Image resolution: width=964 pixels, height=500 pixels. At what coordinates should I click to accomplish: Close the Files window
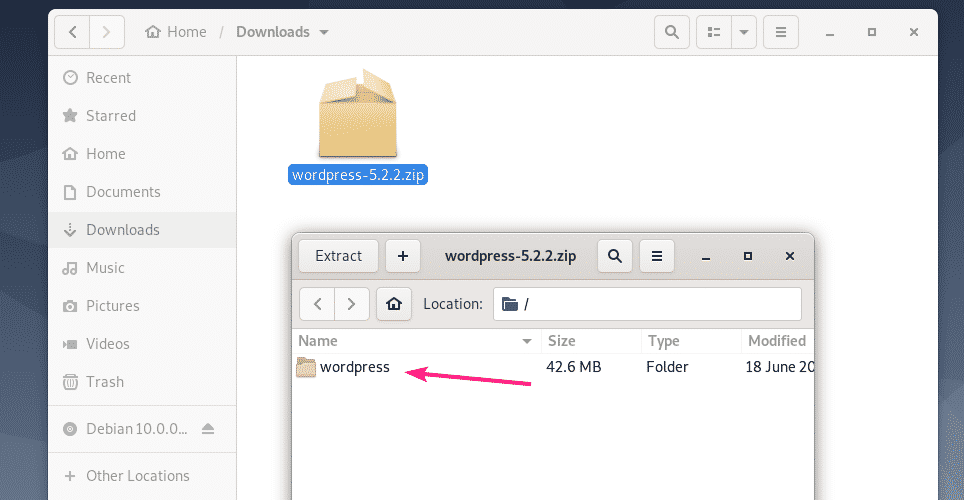pyautogui.click(x=914, y=32)
